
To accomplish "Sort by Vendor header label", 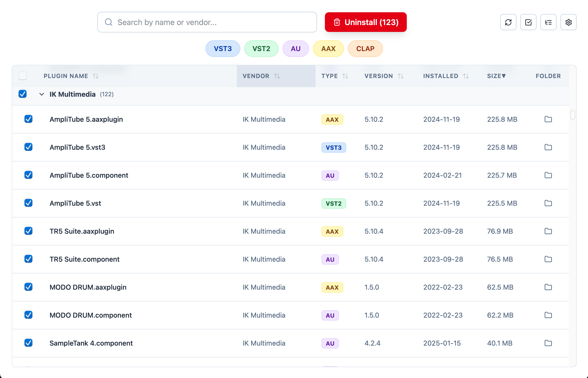I will (256, 76).
